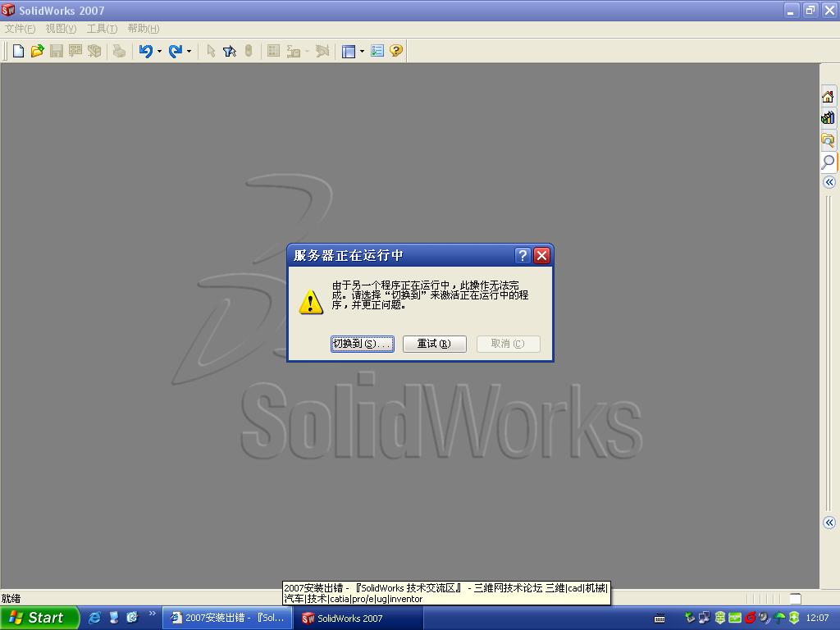Click the blue window layout icon
This screenshot has width=840, height=630.
349,52
